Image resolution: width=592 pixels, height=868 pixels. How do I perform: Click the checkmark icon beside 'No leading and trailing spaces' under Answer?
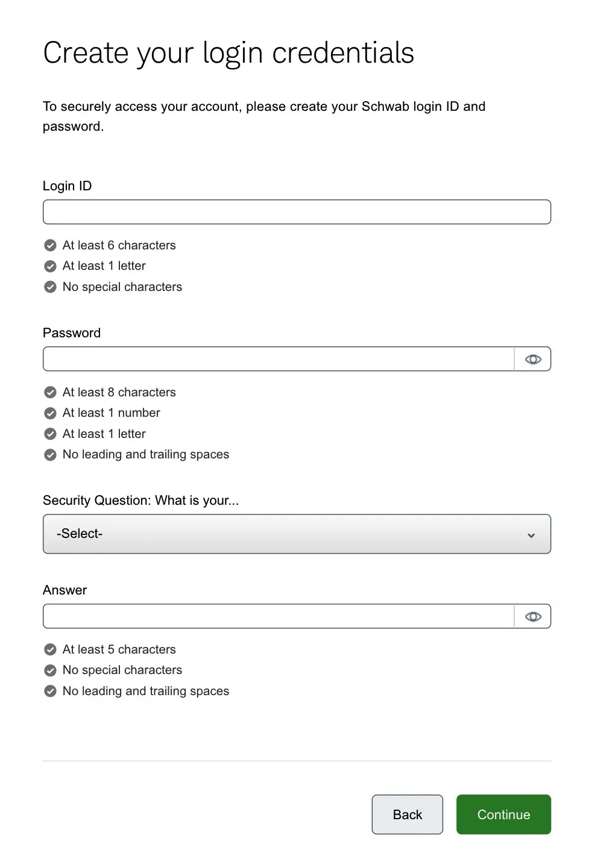tap(51, 691)
